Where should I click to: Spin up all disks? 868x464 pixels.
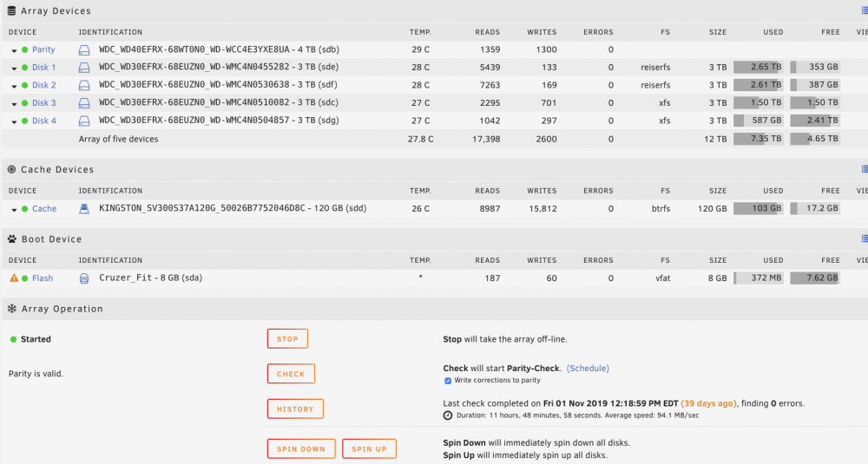point(369,448)
